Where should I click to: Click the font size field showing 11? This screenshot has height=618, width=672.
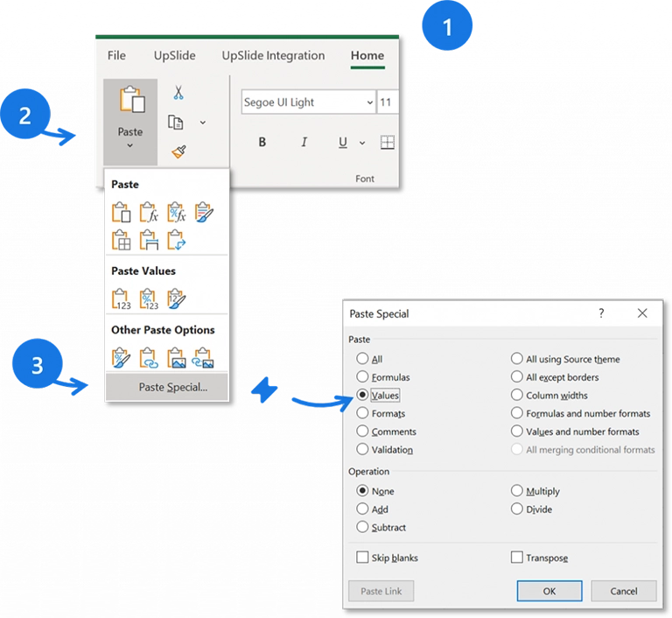coord(388,102)
